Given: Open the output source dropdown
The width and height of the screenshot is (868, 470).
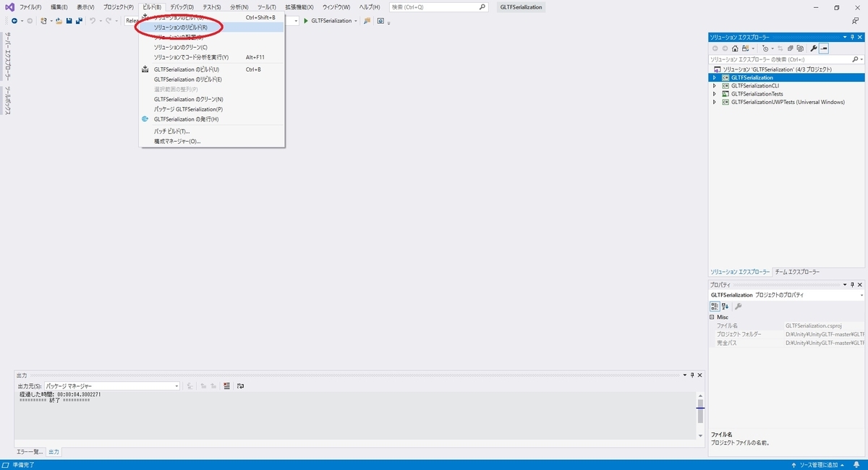Looking at the screenshot, I should point(176,386).
